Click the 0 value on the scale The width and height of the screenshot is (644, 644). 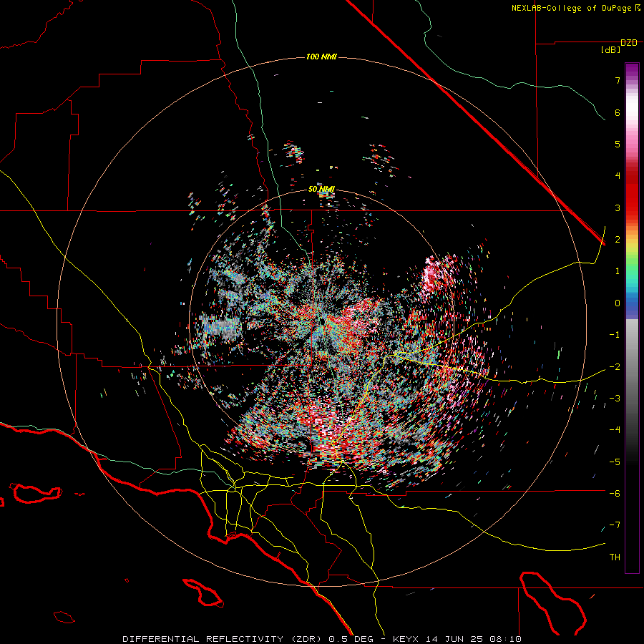[x=618, y=303]
